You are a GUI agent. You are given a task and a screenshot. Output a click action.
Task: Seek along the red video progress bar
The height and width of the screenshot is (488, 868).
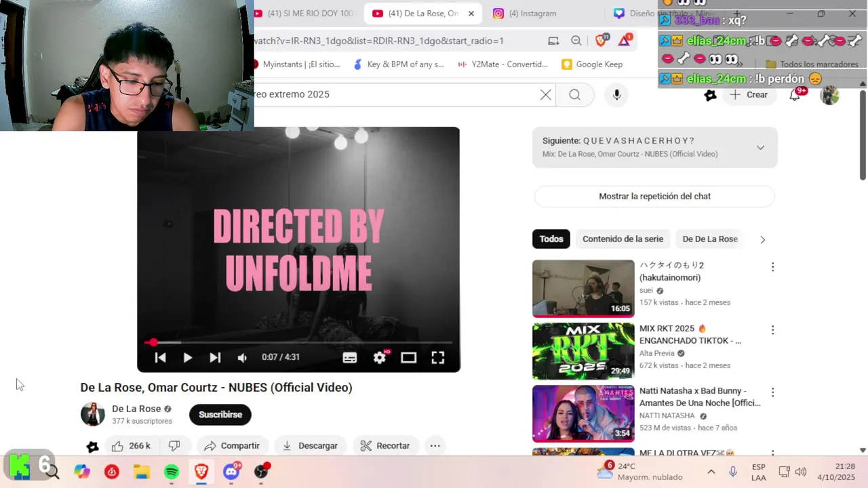(x=298, y=342)
